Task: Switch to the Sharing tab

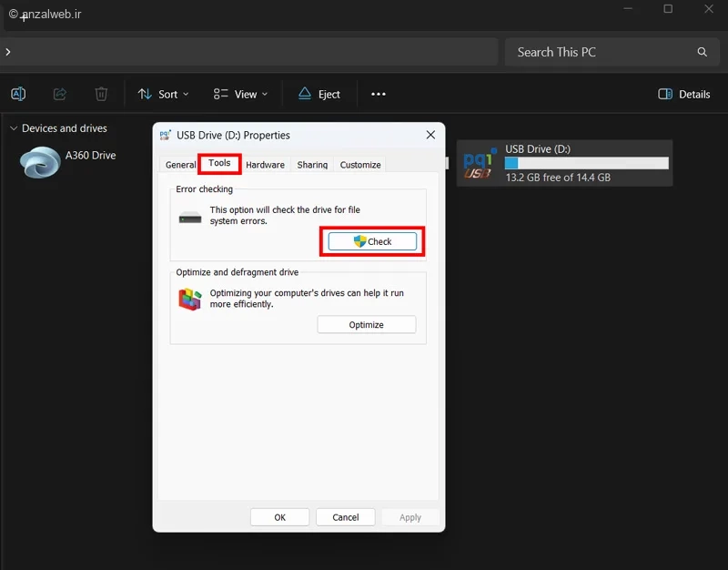Action: (312, 165)
